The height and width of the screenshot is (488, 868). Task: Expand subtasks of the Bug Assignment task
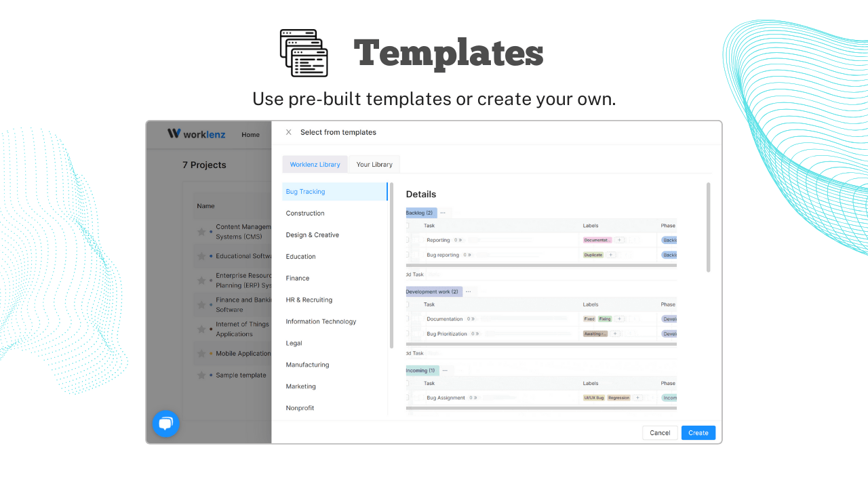coord(473,398)
